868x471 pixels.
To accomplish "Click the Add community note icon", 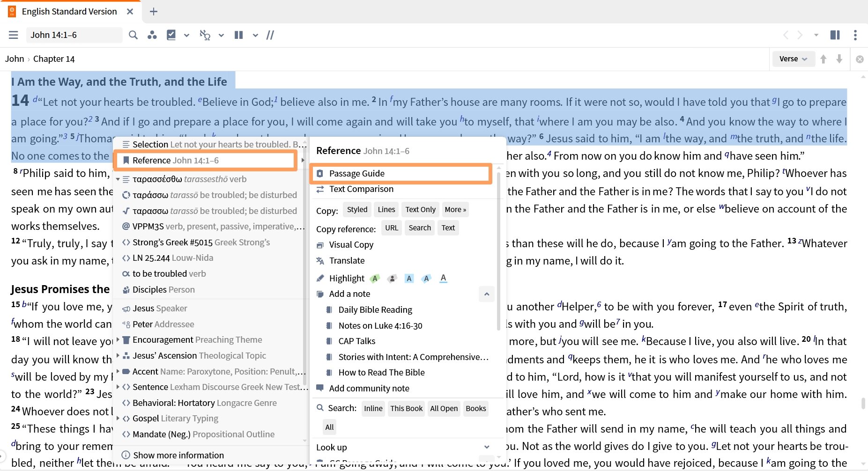I will click(320, 388).
